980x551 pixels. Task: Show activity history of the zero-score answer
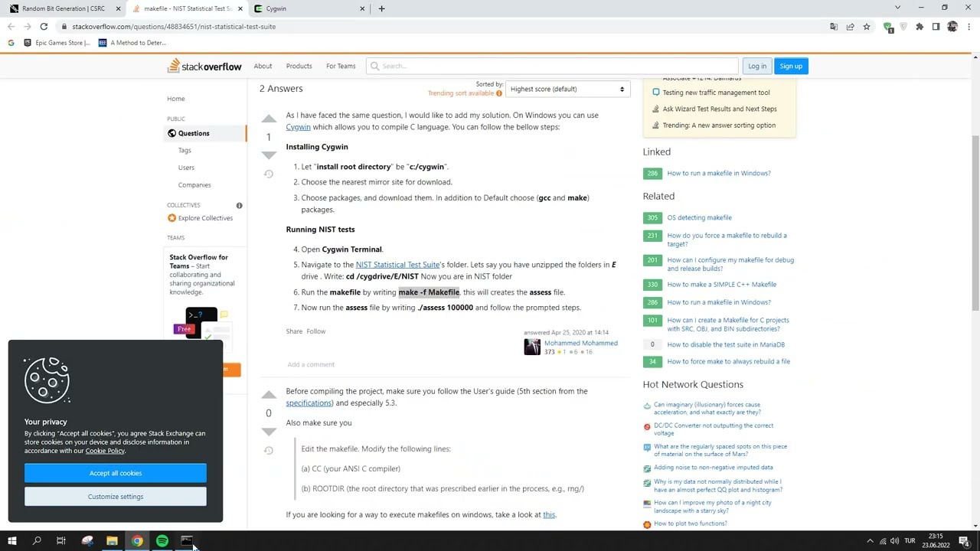pyautogui.click(x=269, y=450)
